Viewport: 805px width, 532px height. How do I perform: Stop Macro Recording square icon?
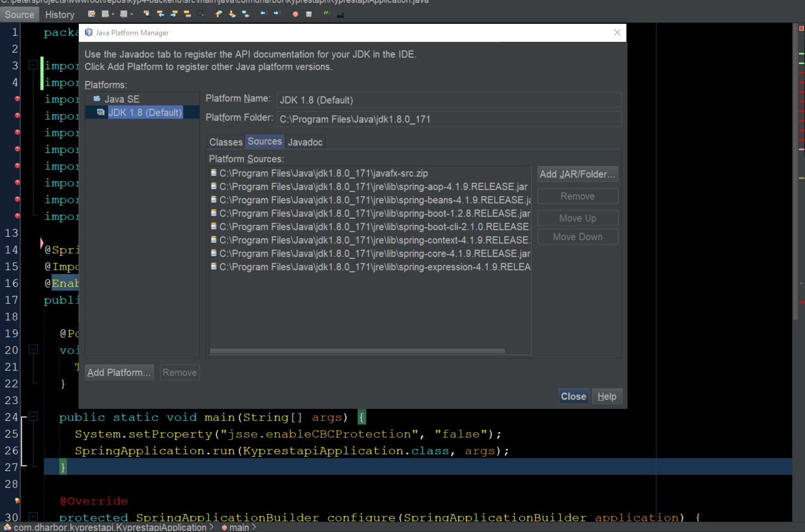(309, 14)
